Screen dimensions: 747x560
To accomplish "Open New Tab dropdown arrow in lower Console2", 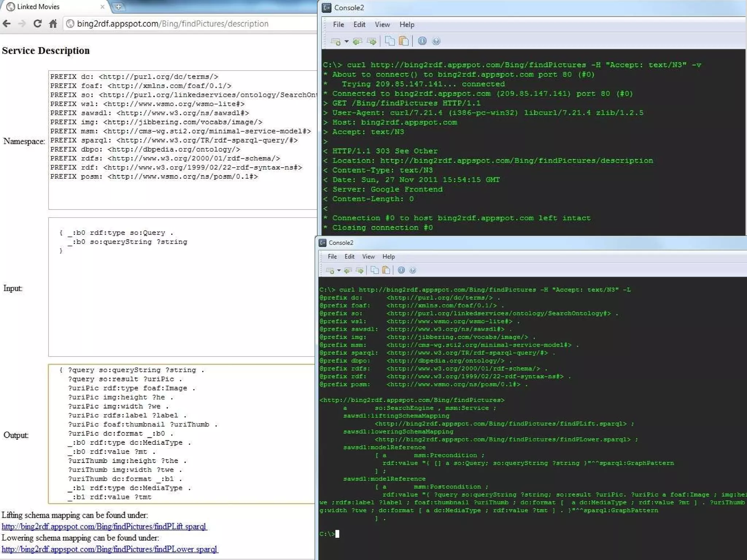I will (339, 270).
